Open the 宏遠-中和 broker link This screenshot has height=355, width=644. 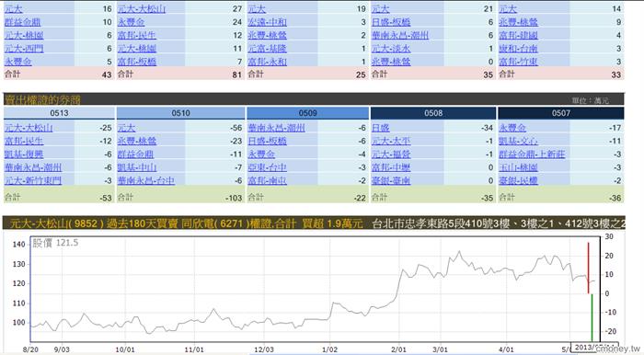point(268,22)
